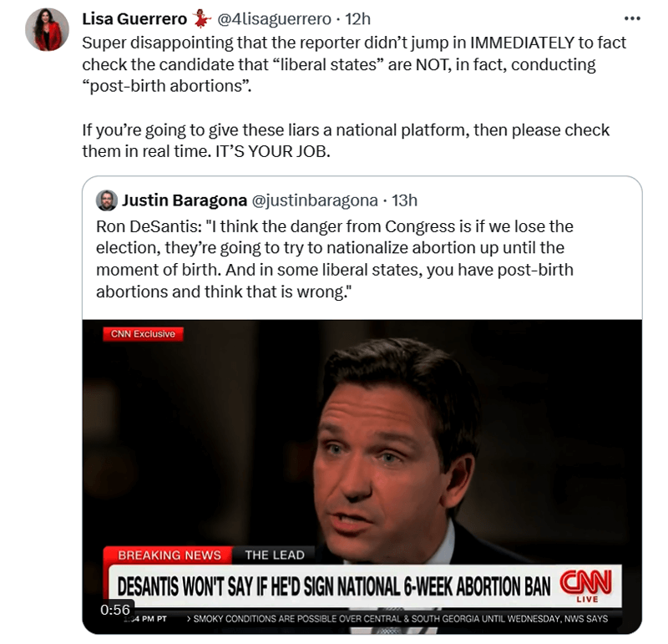Click the CNN Exclusive red badge
Image resolution: width=668 pixels, height=644 pixels.
[143, 334]
